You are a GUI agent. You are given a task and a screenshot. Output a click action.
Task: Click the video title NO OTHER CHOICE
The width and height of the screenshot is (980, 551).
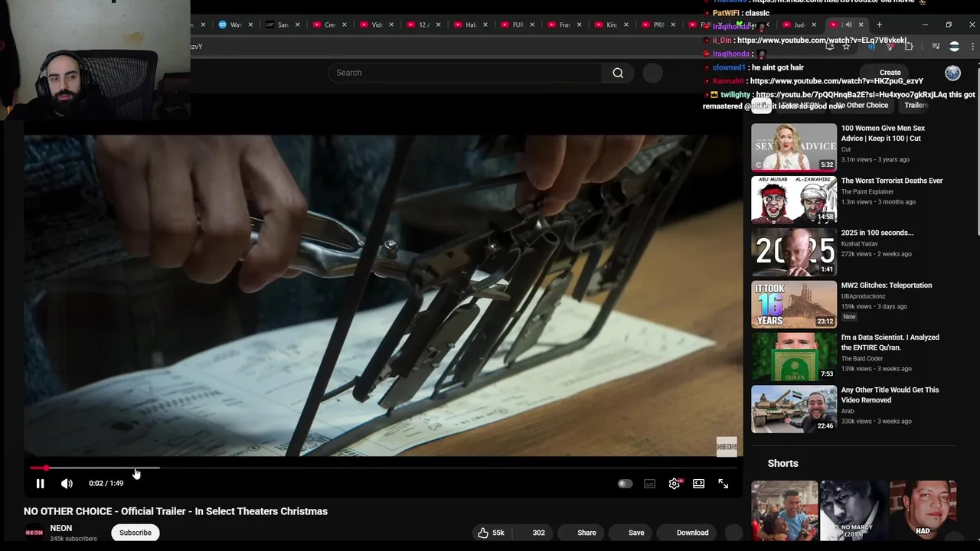click(x=175, y=511)
